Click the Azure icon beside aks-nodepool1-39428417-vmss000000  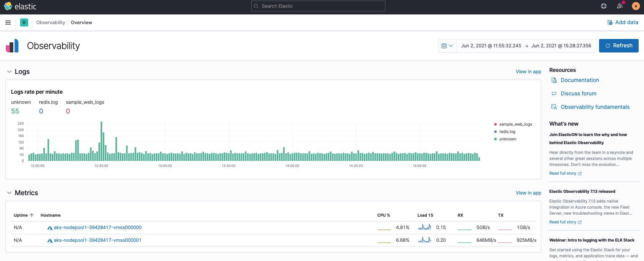pos(50,228)
